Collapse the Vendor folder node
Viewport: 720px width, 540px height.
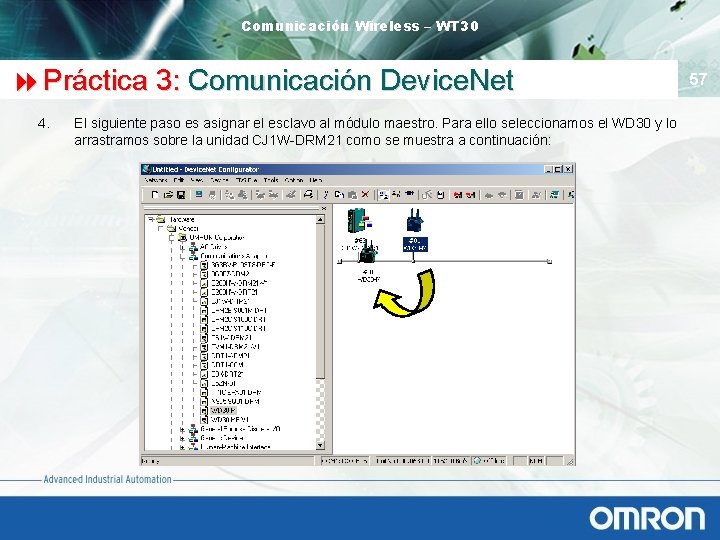(160, 228)
